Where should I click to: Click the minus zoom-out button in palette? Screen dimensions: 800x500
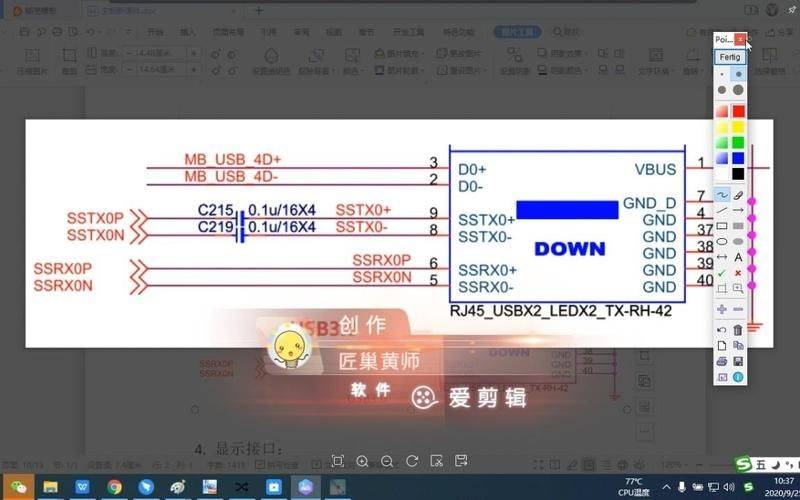738,309
